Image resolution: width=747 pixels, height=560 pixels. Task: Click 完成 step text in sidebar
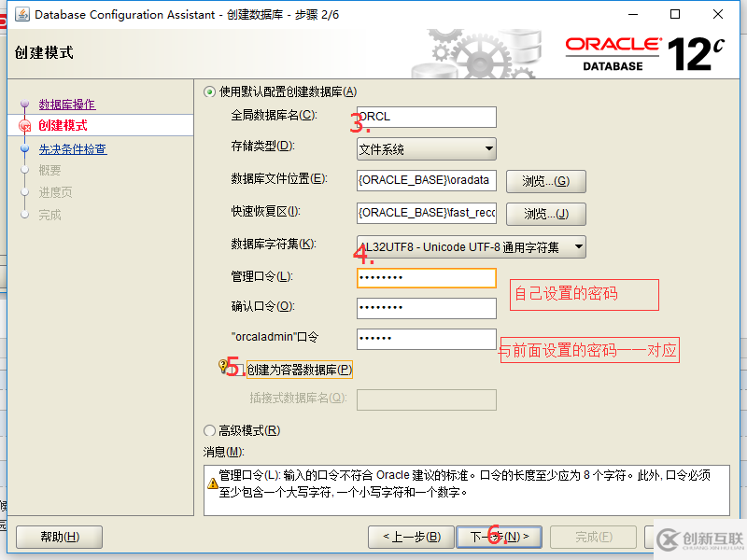coord(50,215)
